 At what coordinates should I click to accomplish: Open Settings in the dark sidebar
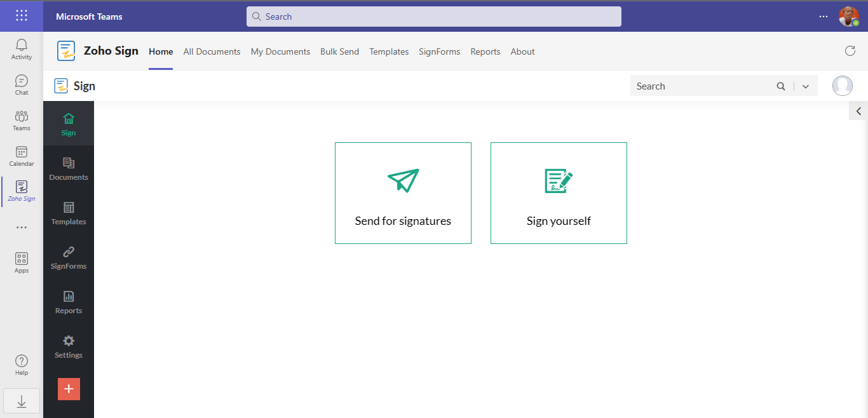(x=69, y=346)
